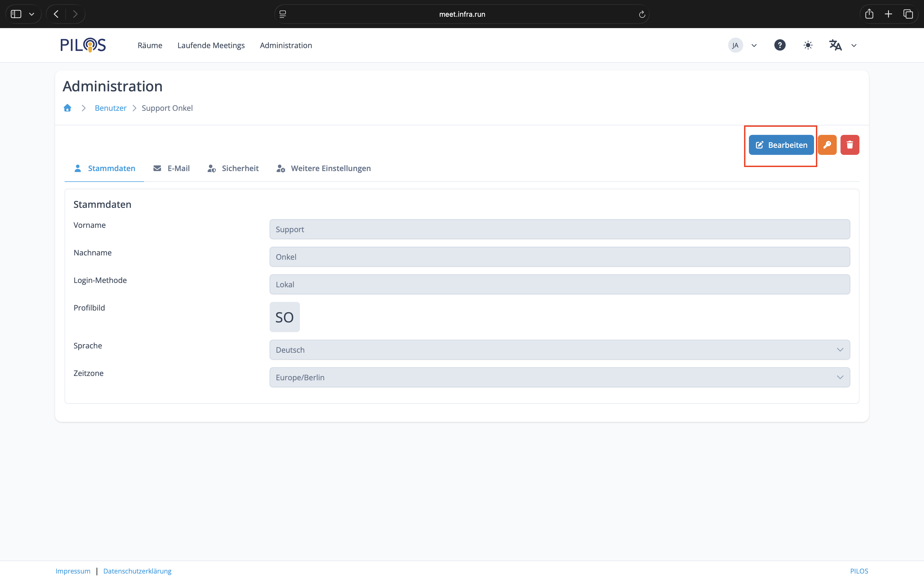
Task: Switch to the E-Mail tab
Action: click(171, 168)
